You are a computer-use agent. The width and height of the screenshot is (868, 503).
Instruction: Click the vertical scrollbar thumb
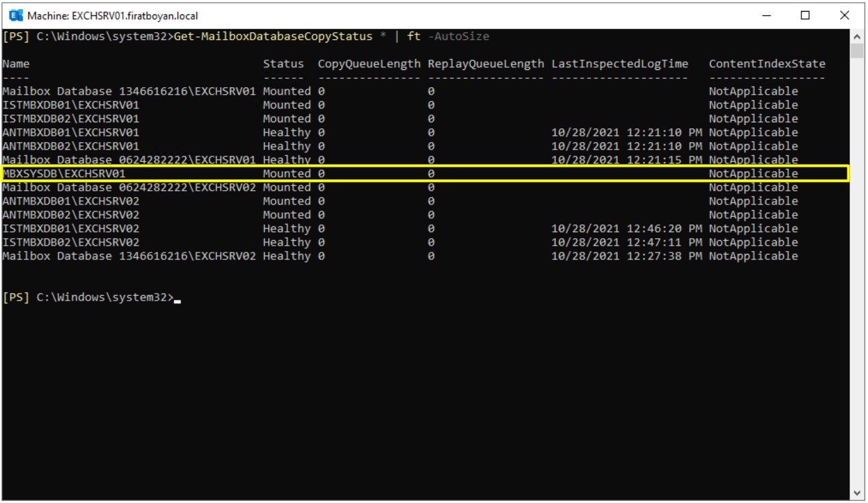coord(856,50)
